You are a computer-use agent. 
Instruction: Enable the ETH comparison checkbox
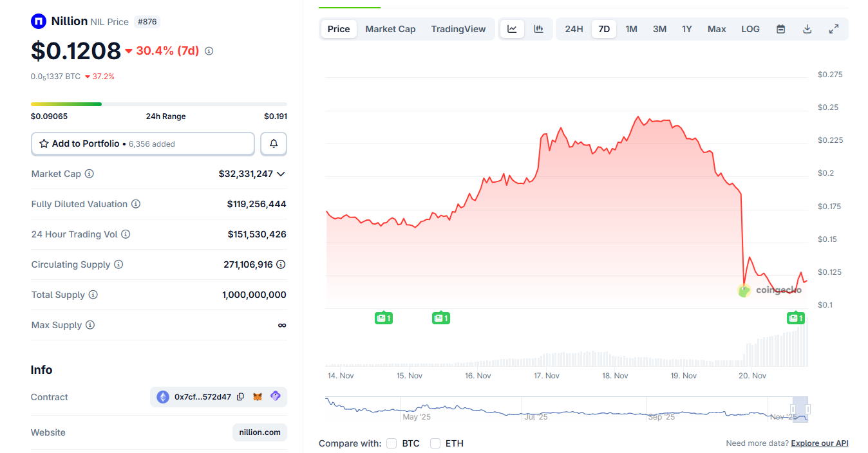pos(433,443)
